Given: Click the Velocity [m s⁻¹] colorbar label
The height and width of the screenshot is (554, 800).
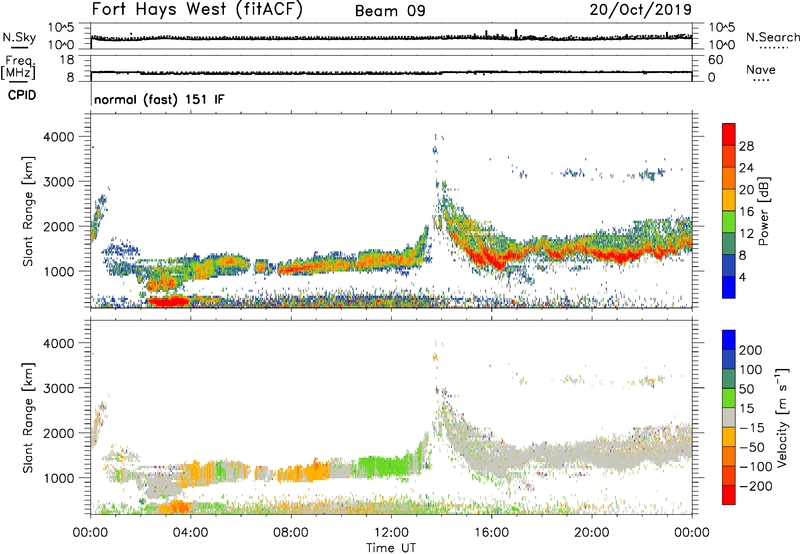Looking at the screenshot, I should 782,417.
